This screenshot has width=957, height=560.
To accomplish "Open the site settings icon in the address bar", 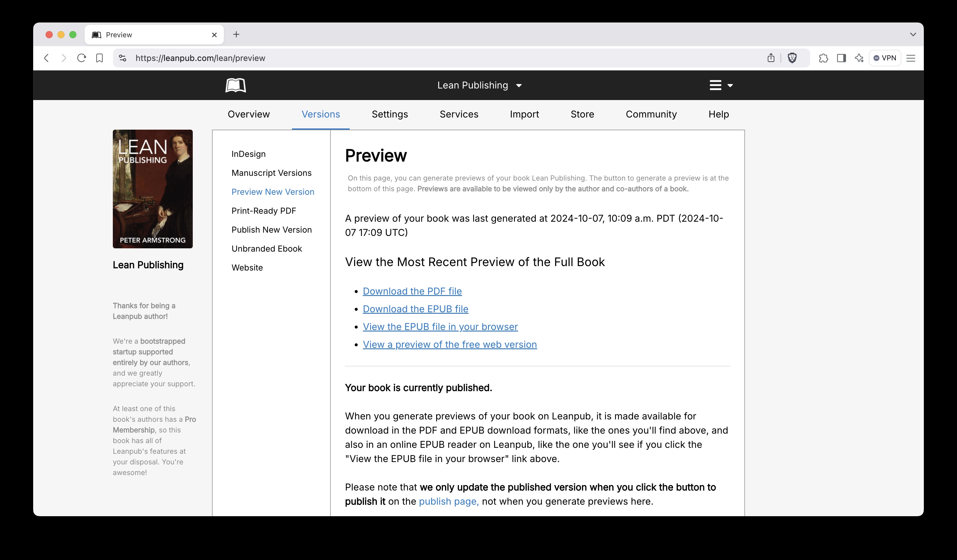I will (123, 58).
